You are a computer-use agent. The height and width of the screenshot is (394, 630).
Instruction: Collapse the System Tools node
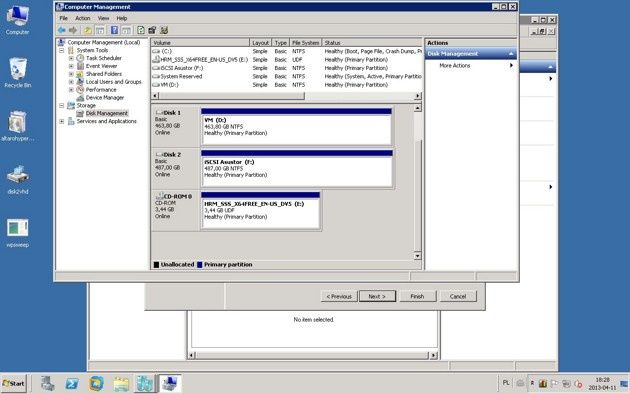click(62, 51)
